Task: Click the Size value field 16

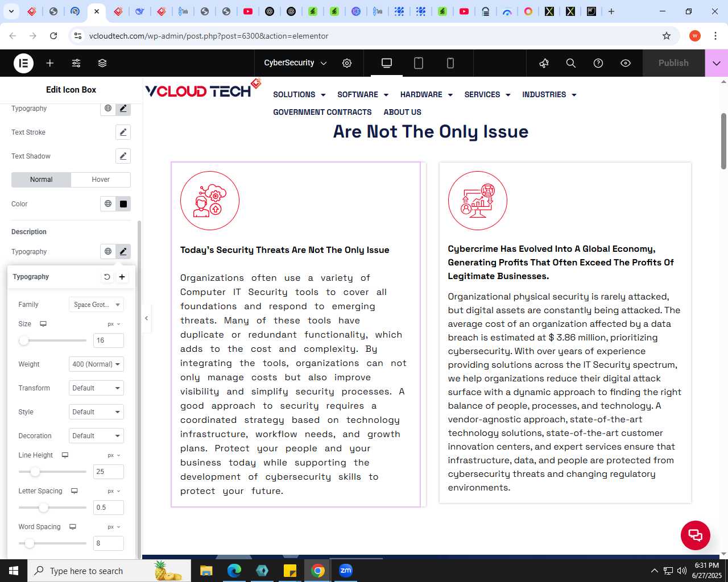Action: tap(108, 340)
